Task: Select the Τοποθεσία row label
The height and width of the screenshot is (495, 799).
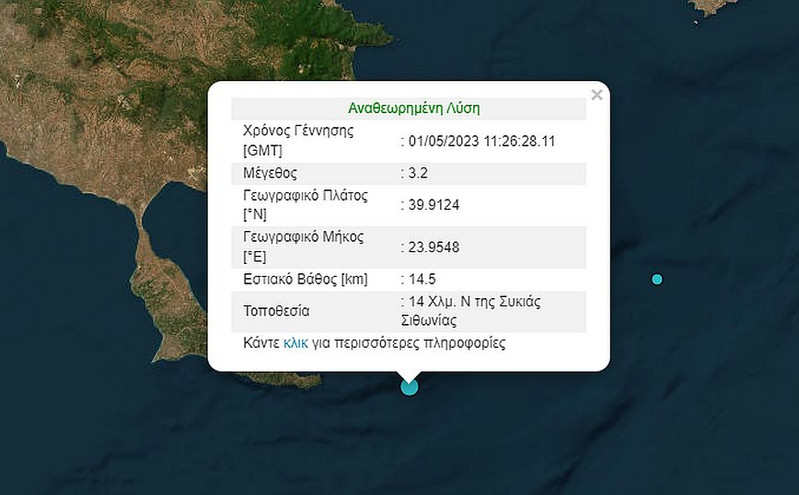Action: point(276,311)
